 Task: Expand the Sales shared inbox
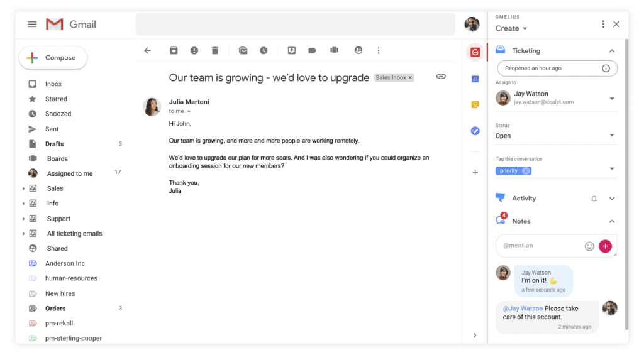(23, 188)
